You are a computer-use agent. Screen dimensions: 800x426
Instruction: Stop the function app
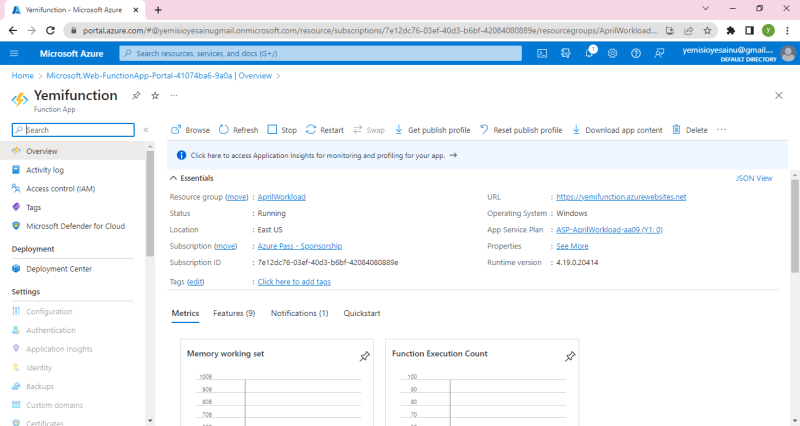(x=282, y=130)
